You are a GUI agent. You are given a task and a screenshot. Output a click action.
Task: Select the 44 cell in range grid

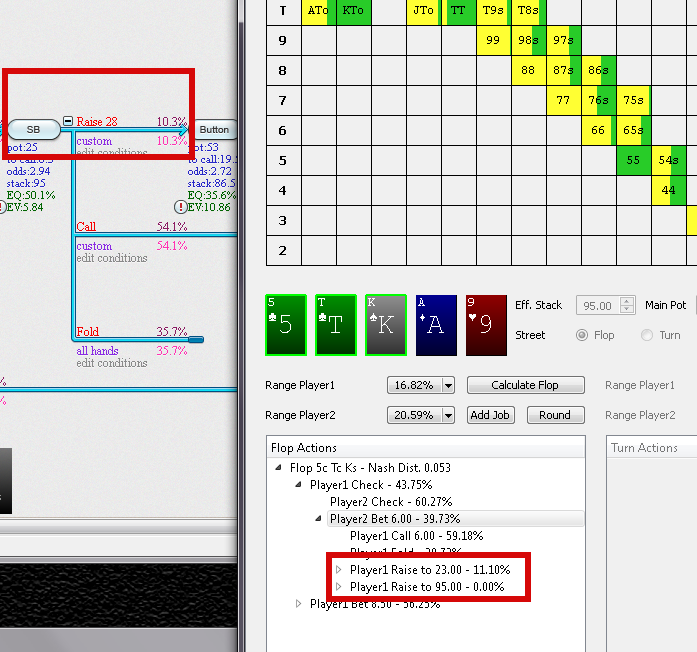click(669, 190)
